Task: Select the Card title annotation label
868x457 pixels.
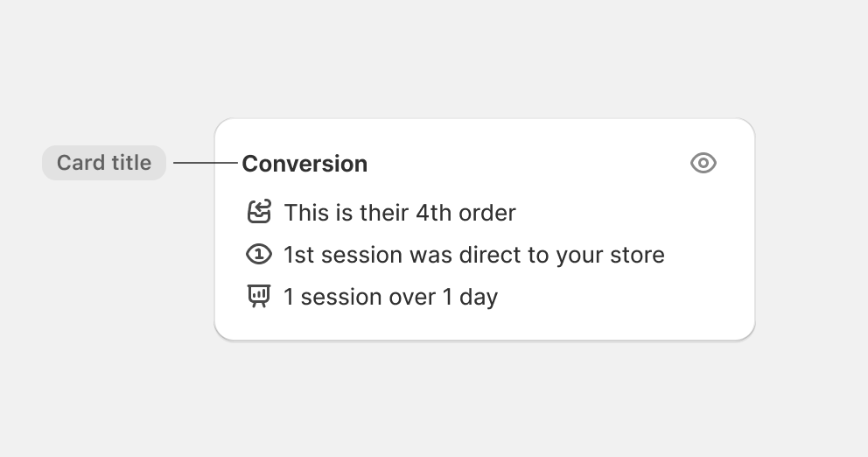Action: [104, 163]
